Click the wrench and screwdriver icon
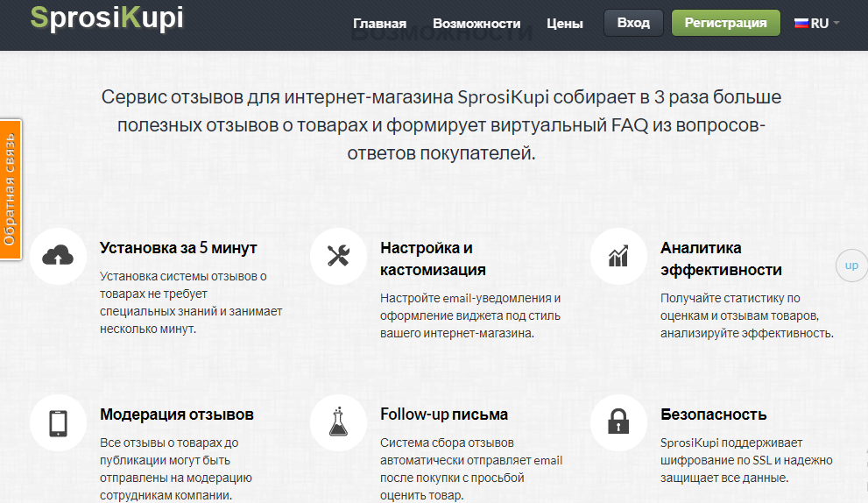Viewport: 868px width, 503px height. (338, 256)
